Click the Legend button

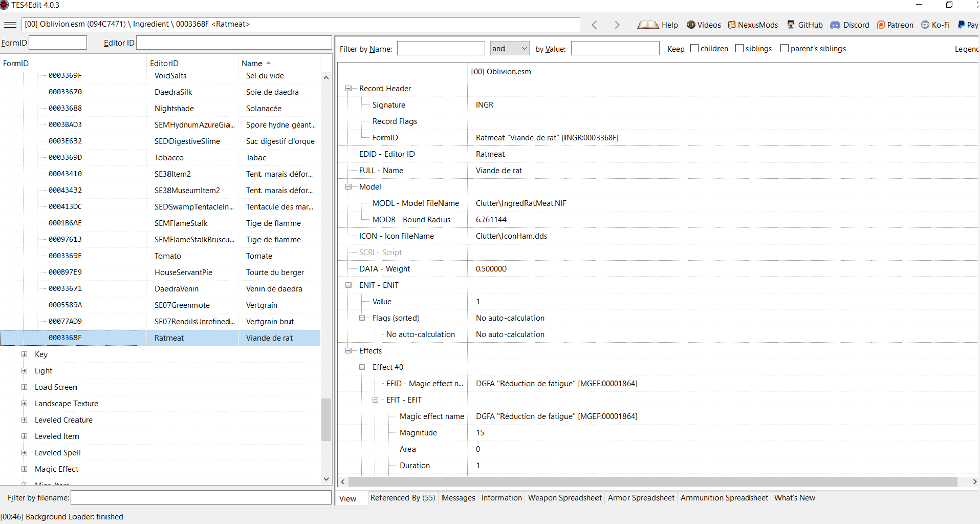coord(967,49)
